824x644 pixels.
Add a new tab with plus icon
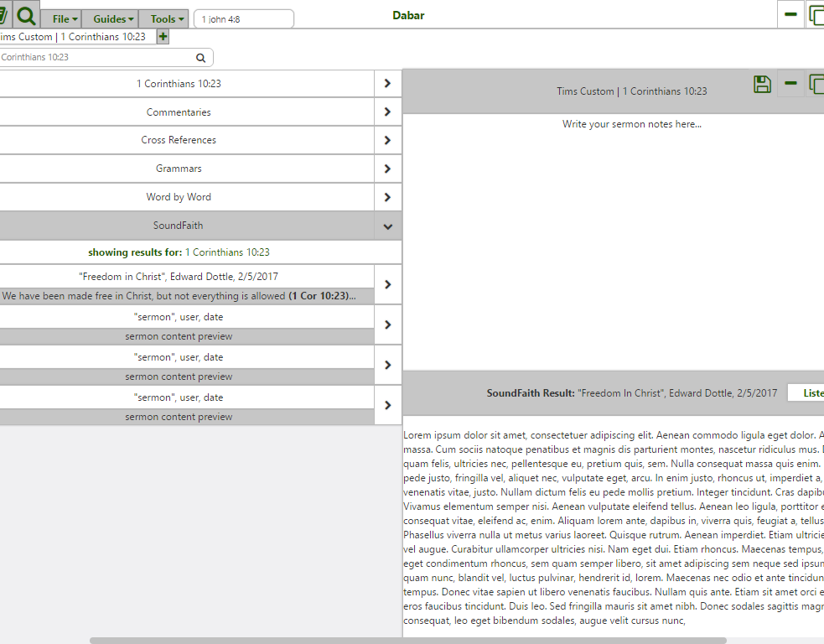[x=163, y=37]
